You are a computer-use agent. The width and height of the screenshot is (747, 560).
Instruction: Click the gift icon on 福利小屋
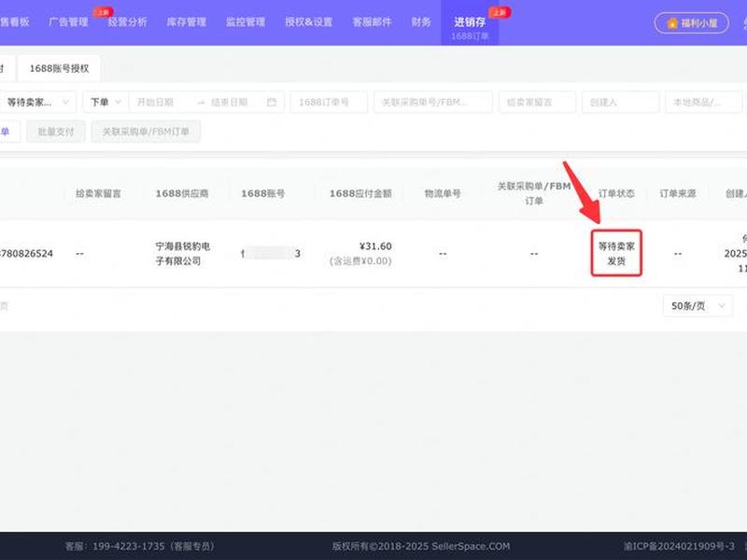[672, 22]
